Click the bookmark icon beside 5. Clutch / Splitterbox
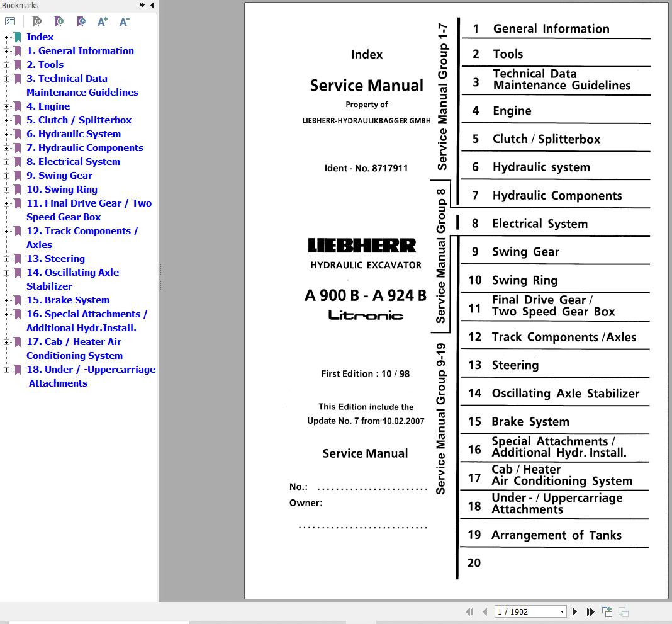 [18, 120]
